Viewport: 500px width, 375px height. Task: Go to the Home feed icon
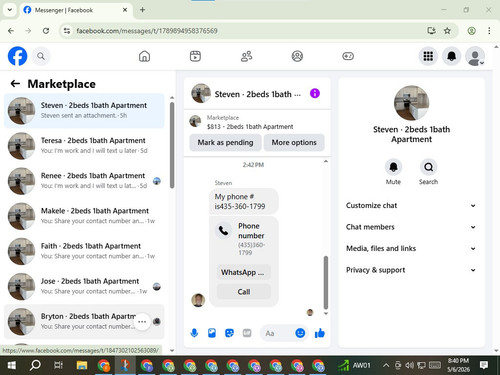[144, 56]
